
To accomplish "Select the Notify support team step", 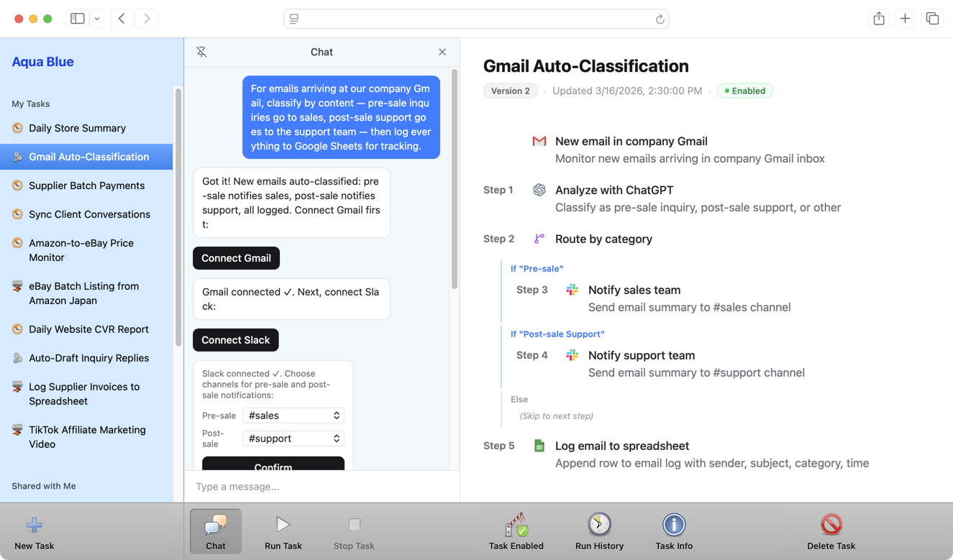I will [x=642, y=355].
